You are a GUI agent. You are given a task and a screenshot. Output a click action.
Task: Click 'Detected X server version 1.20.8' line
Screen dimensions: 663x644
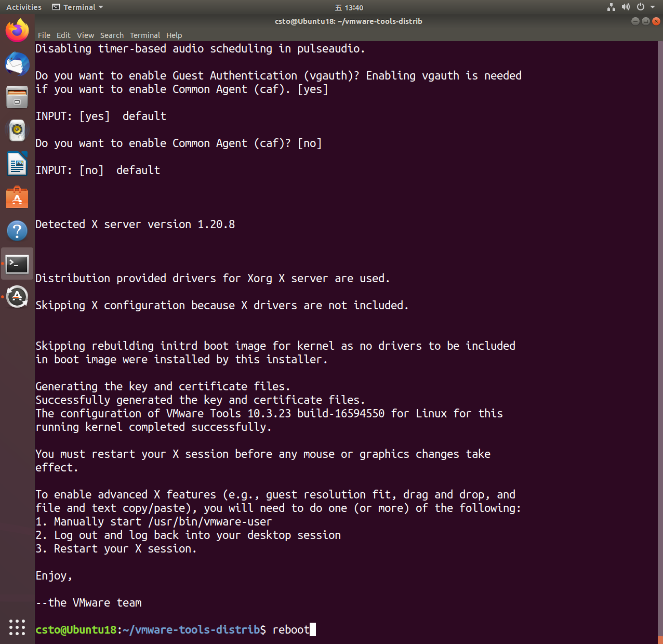[135, 224]
